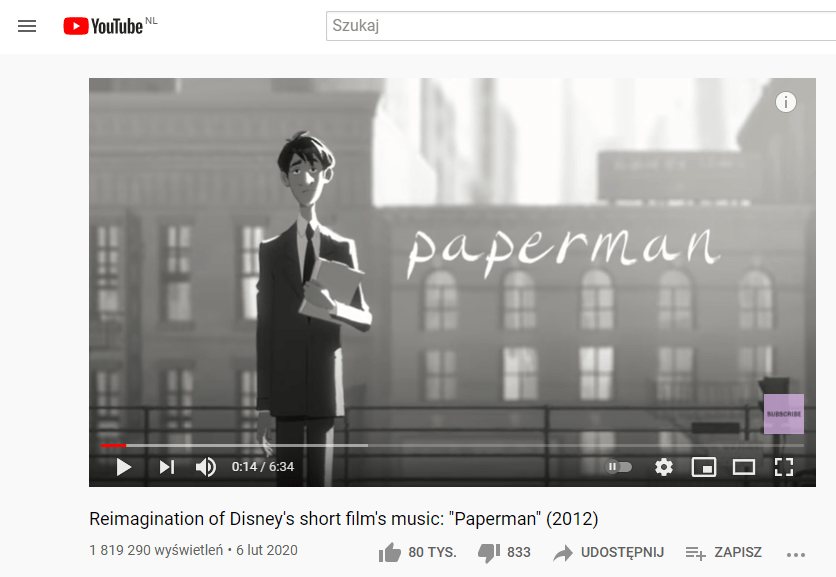Image resolution: width=836 pixels, height=577 pixels.
Task: Click the video title text
Action: 344,518
